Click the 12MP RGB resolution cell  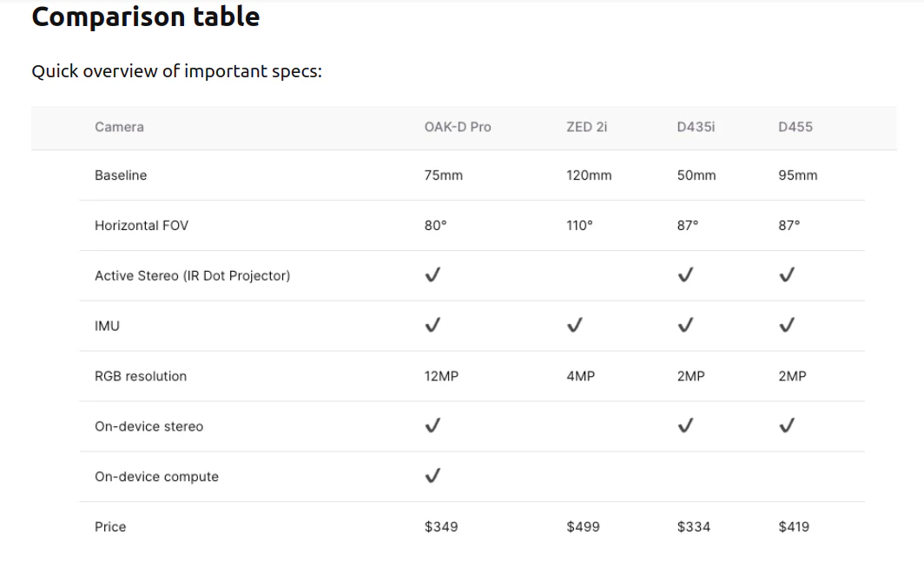[x=441, y=376]
